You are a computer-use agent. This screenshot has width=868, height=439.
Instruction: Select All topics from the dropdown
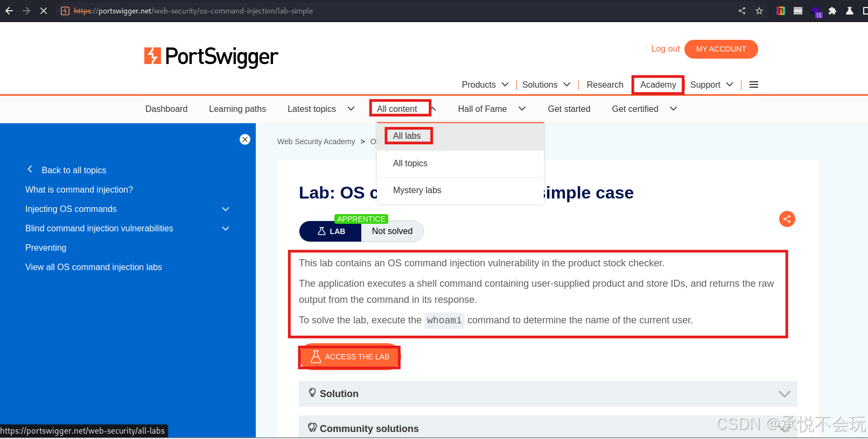460,164
